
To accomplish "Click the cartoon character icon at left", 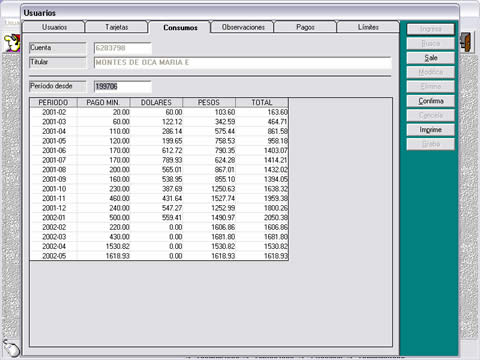I will (12, 43).
